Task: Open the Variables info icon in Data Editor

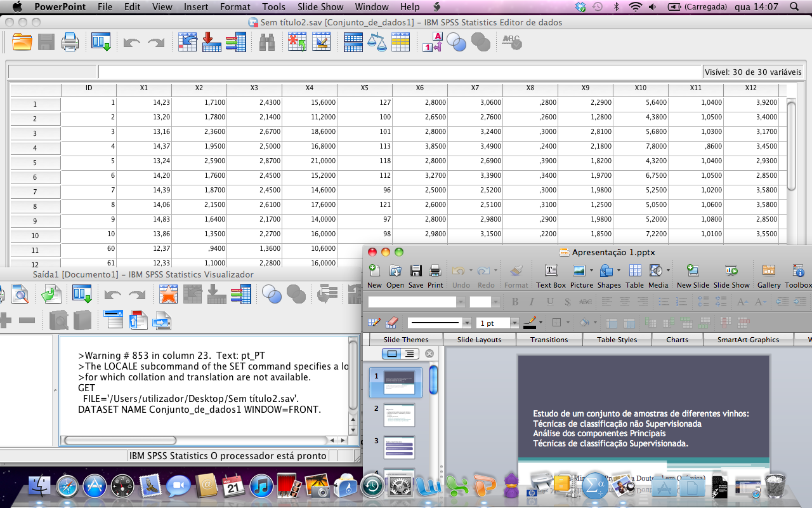Action: [235, 43]
